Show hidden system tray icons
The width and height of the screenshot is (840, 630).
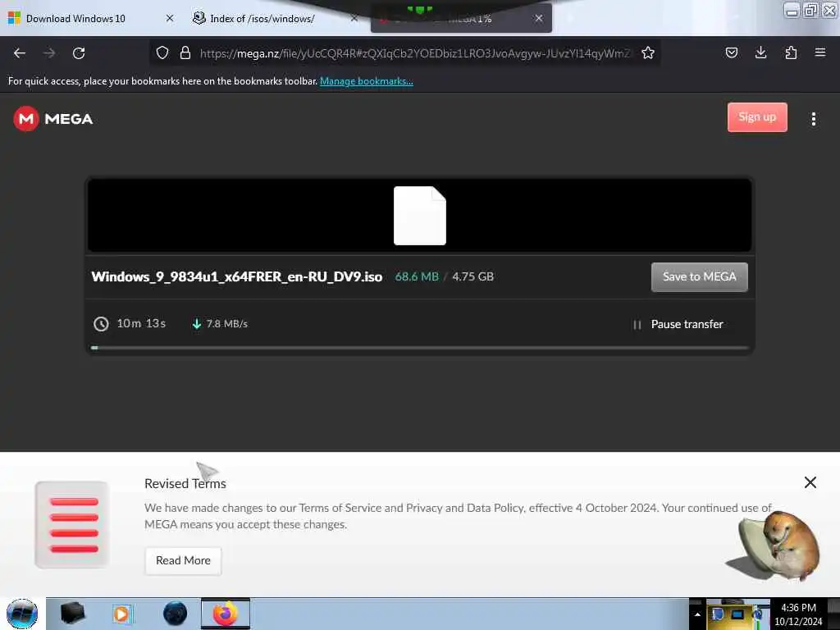[697, 614]
